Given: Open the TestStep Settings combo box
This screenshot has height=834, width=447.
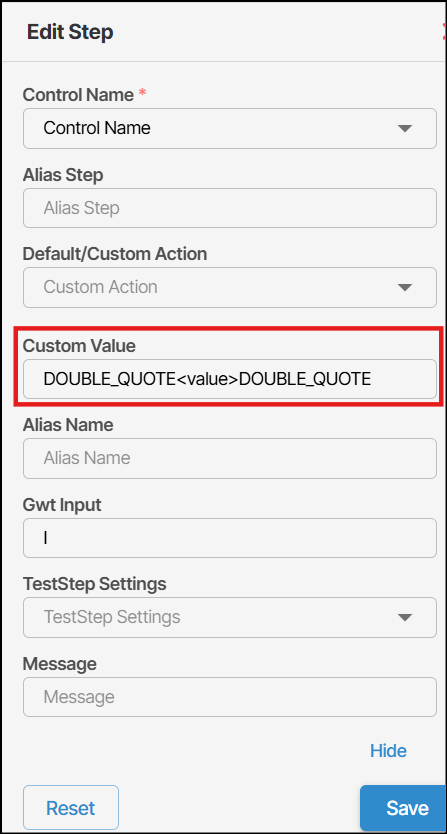Looking at the screenshot, I should (x=230, y=617).
